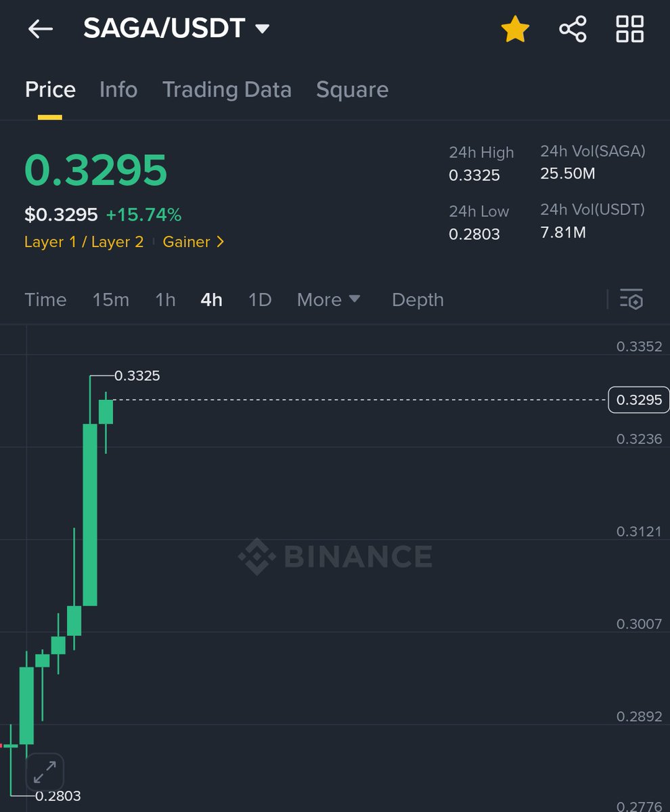Viewport: 670px width, 812px height.
Task: Click the 24h High value 0.3325
Action: coord(474,175)
